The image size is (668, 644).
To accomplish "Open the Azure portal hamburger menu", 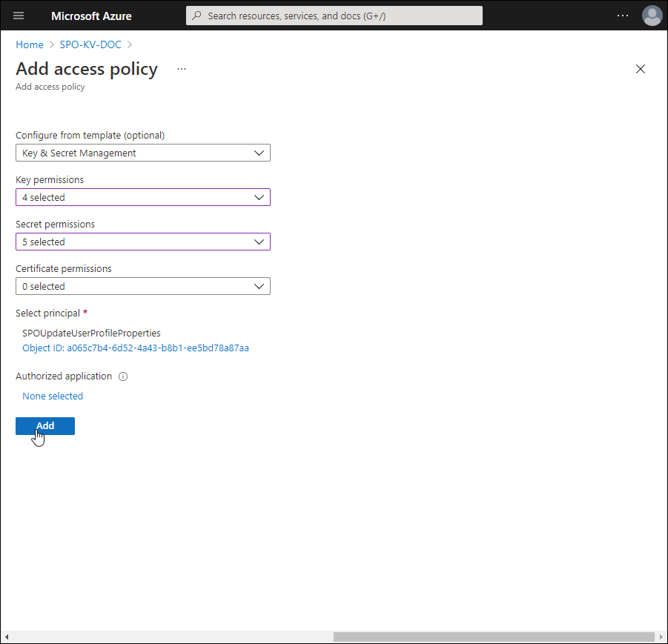I will 19,16.
